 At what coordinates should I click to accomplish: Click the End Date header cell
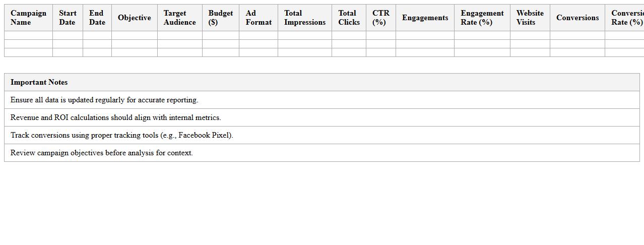point(97,18)
